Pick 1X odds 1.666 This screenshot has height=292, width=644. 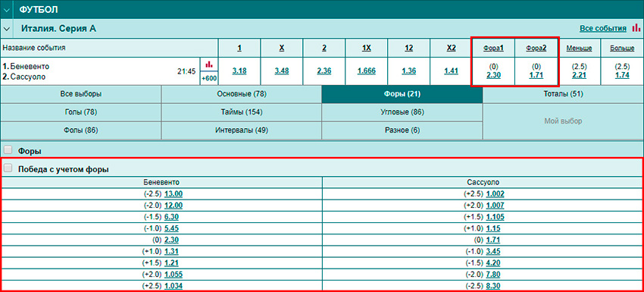367,71
